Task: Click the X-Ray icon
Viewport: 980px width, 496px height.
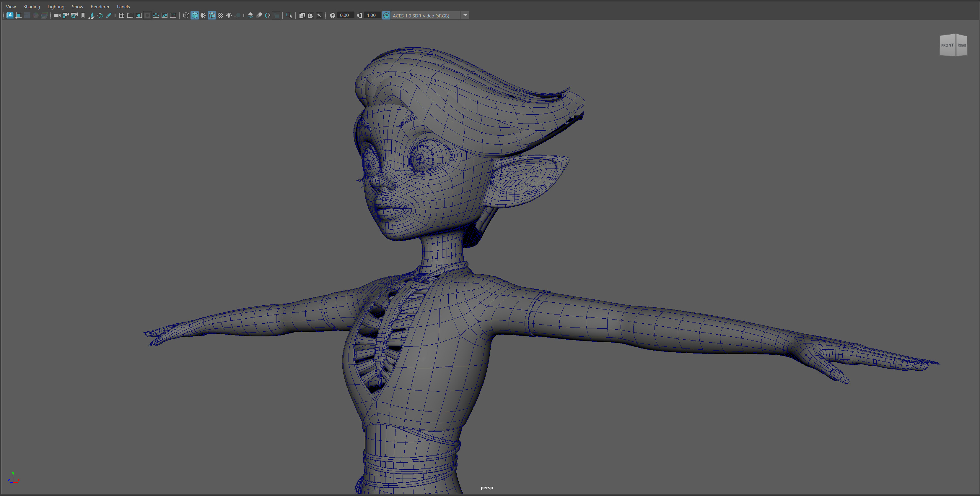Action: pos(302,15)
